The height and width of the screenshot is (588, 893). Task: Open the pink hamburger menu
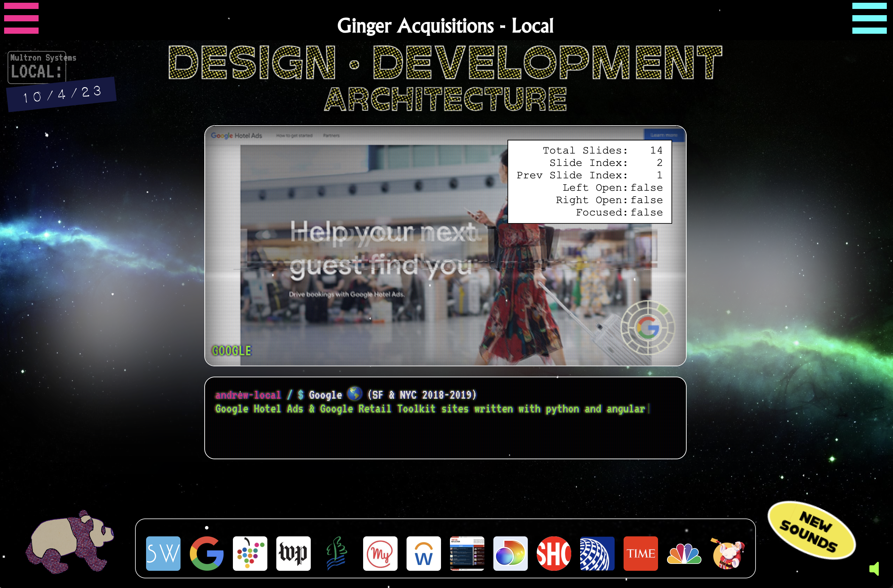point(21,18)
